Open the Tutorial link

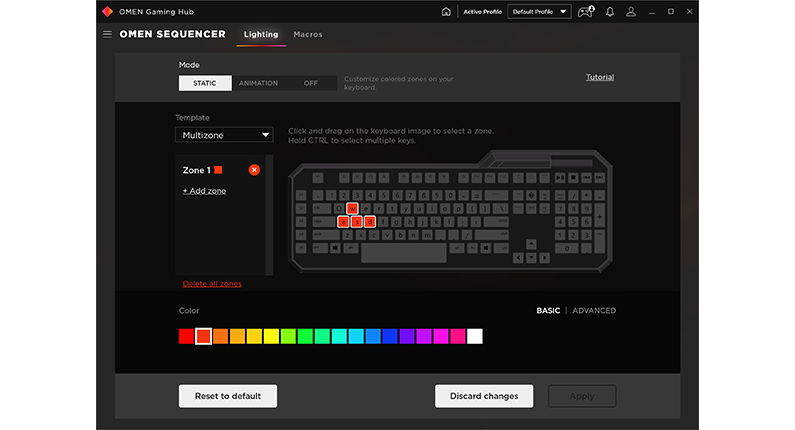point(600,77)
